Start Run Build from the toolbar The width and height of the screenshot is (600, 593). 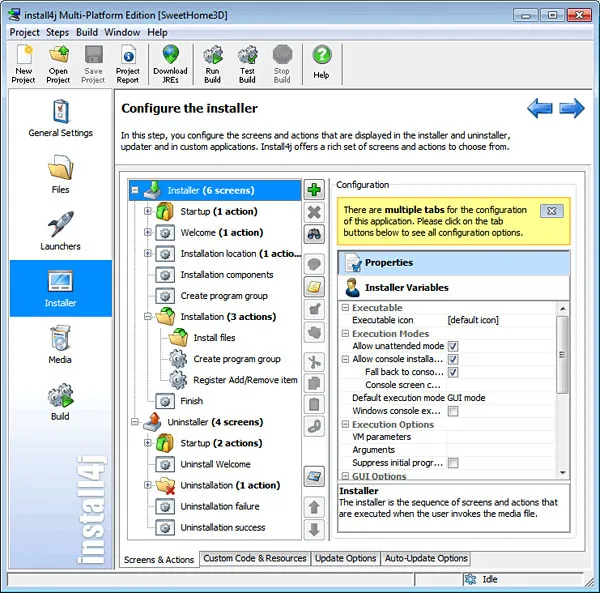212,62
